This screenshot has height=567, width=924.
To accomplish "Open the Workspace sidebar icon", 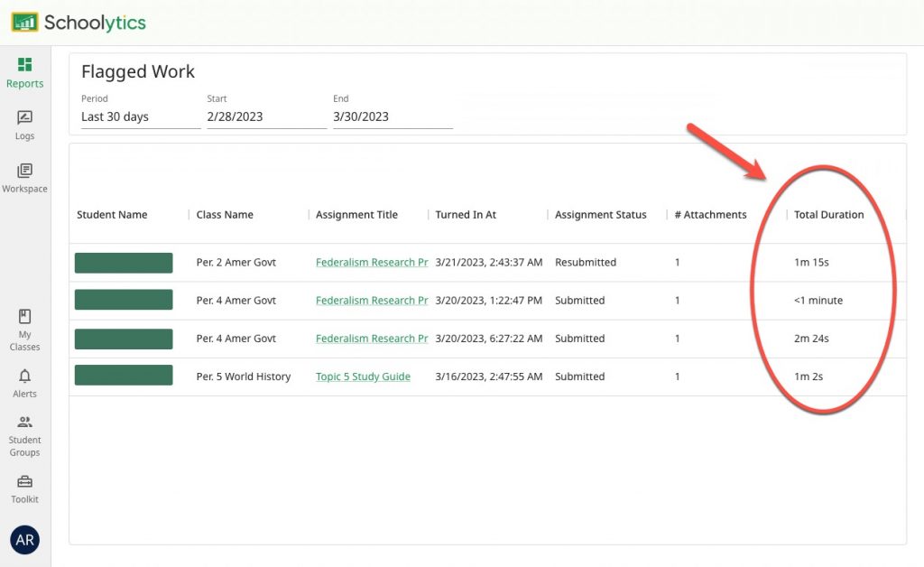I will point(24,171).
